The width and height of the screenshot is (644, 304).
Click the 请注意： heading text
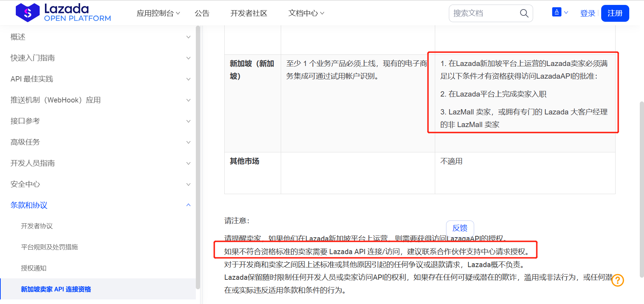(237, 221)
